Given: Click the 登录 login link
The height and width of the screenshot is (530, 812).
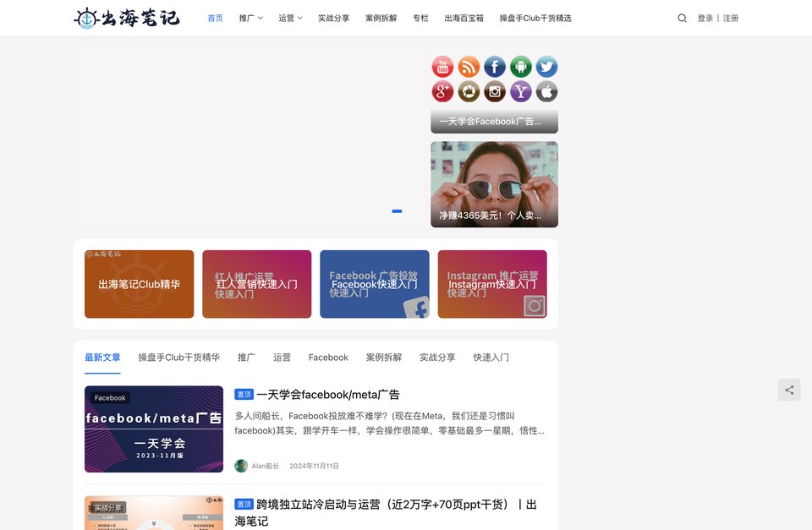Looking at the screenshot, I should [x=705, y=18].
